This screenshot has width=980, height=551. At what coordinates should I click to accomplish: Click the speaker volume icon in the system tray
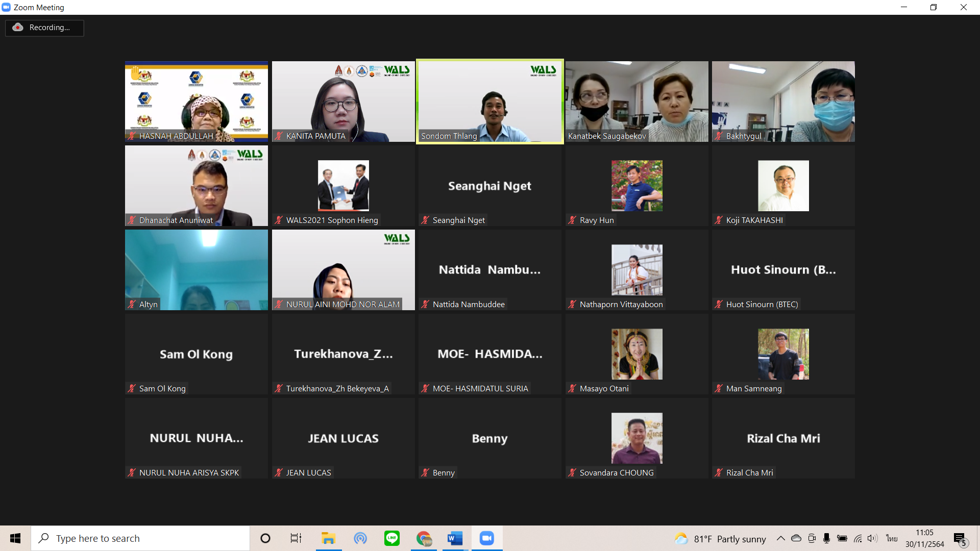coord(872,538)
